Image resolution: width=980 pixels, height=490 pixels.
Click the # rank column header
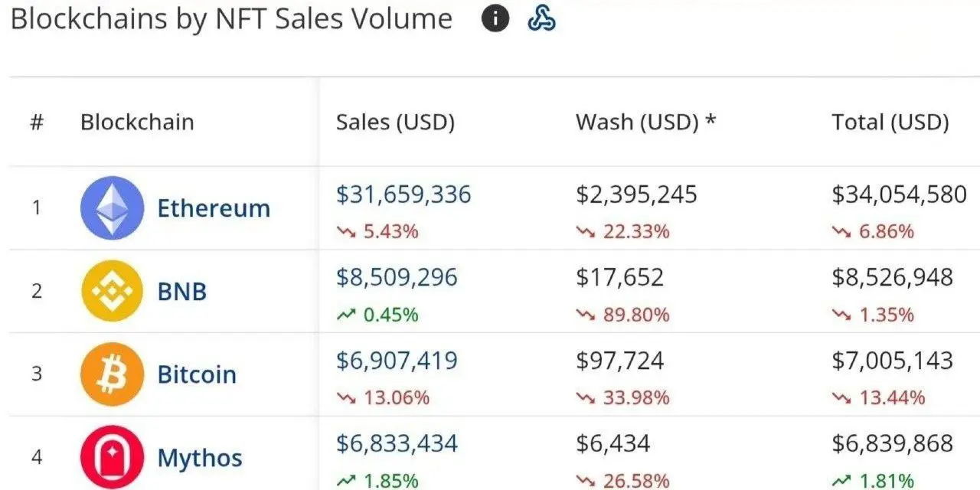coord(37,122)
